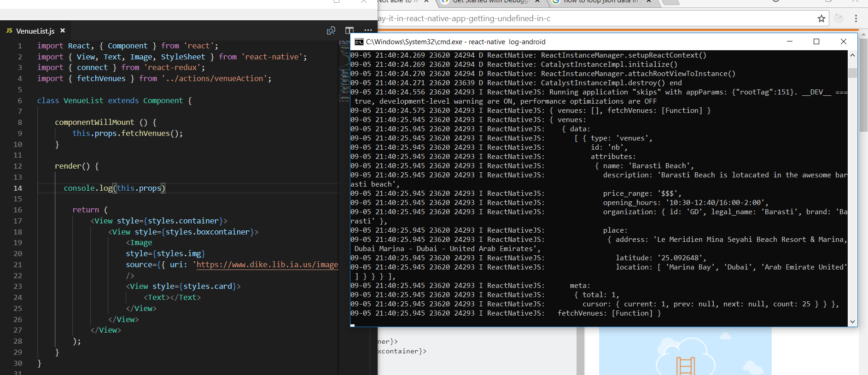
Task: Switch to the 'Get Started with Debugg' Chrome tab
Action: [490, 2]
